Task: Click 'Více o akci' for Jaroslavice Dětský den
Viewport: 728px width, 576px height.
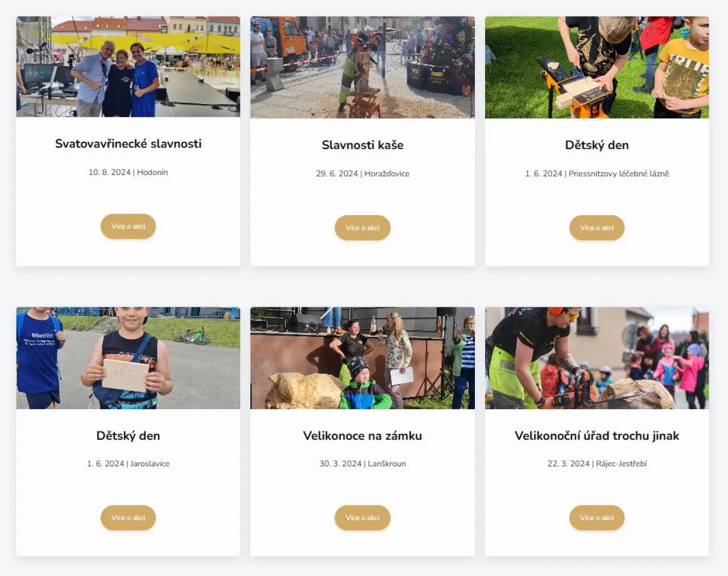Action: point(128,518)
